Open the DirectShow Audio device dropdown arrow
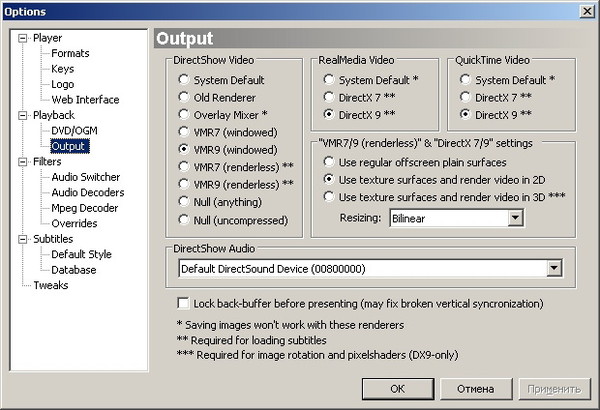The width and height of the screenshot is (600, 410). [554, 268]
